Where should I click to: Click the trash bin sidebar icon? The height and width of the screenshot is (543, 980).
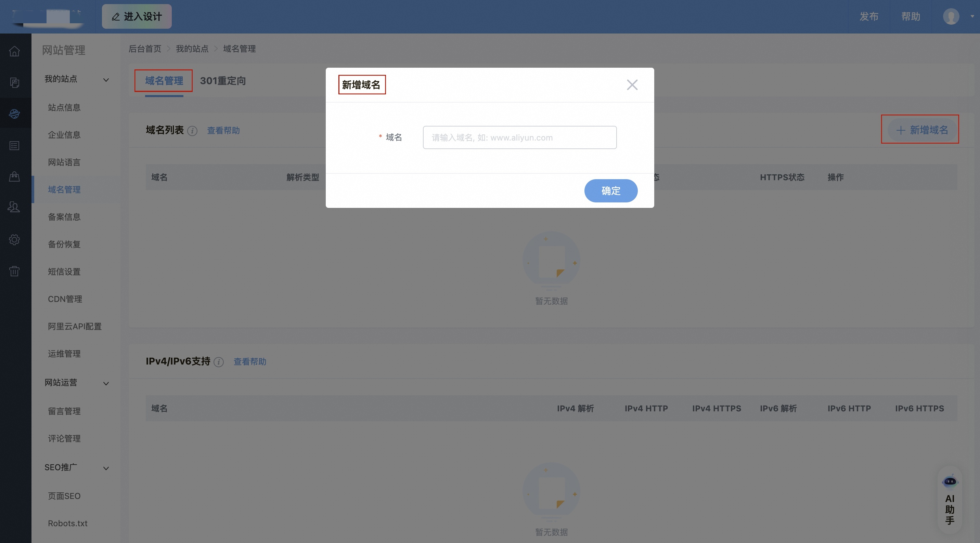pos(14,271)
